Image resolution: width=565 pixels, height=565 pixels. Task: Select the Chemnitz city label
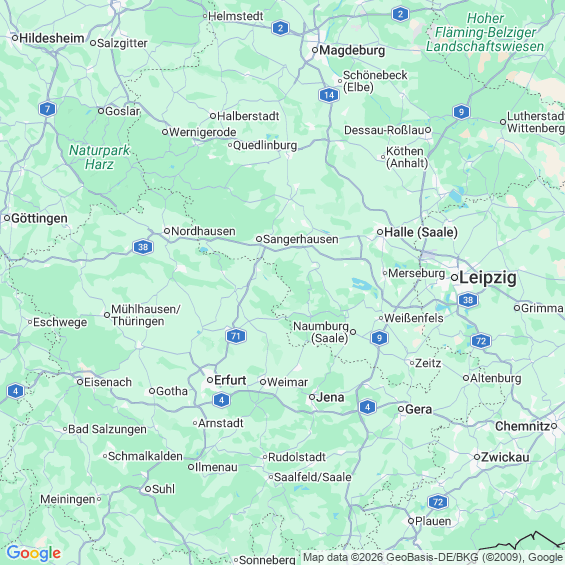coord(522,426)
